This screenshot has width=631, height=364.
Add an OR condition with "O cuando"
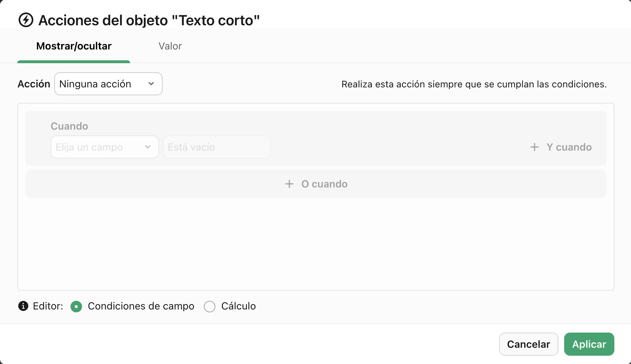coord(315,184)
